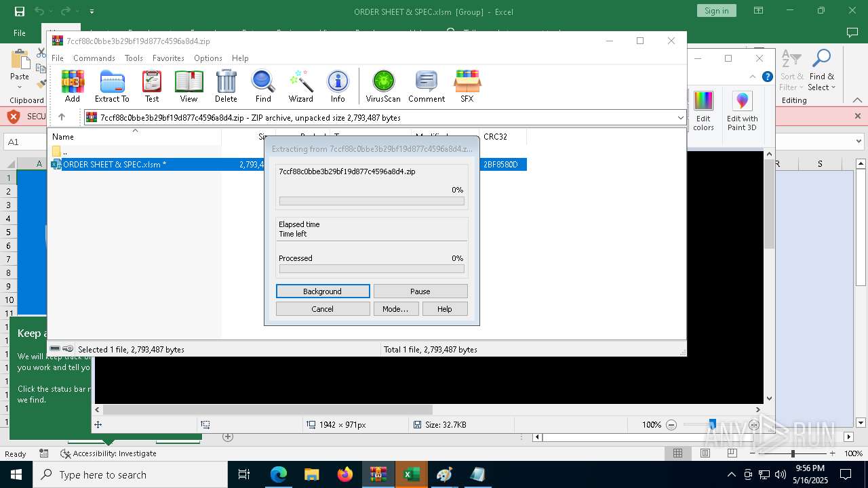The width and height of the screenshot is (868, 488).
Task: Show archive Info
Action: click(338, 86)
